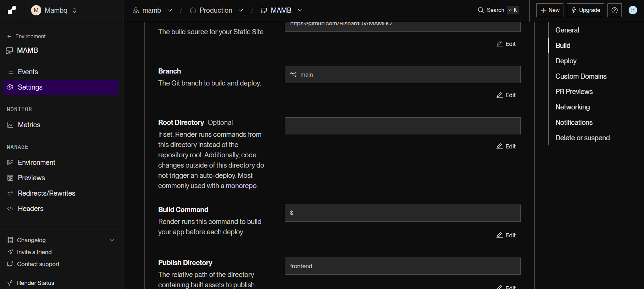Edit the repository build source
Viewport: 644px width, 289px height.
[506, 44]
